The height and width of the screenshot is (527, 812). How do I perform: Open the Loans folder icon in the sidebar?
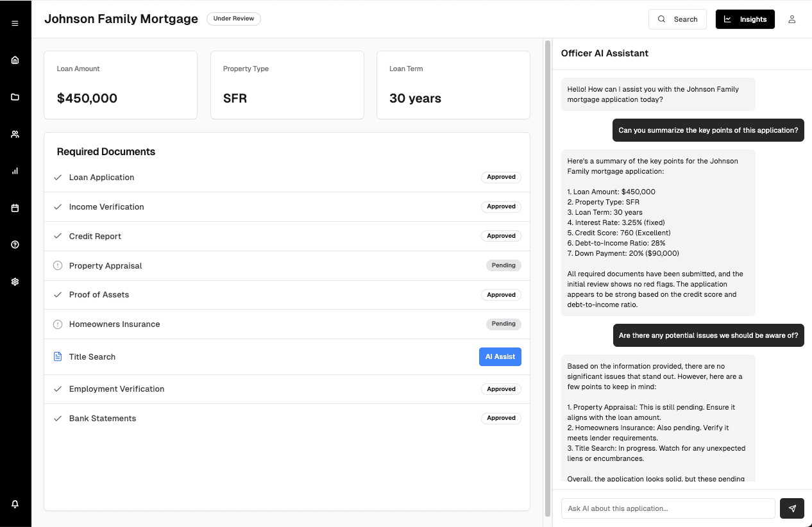coord(15,97)
